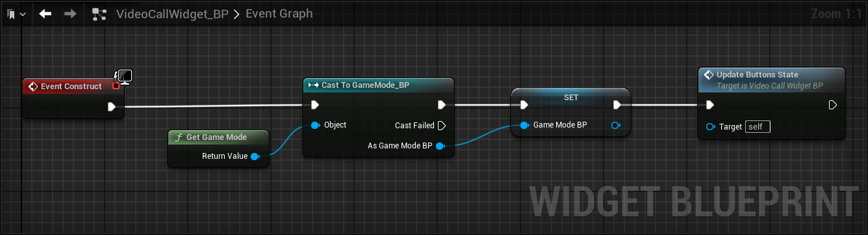This screenshot has width=868, height=235.
Task: Click the self field on Target
Action: 758,126
